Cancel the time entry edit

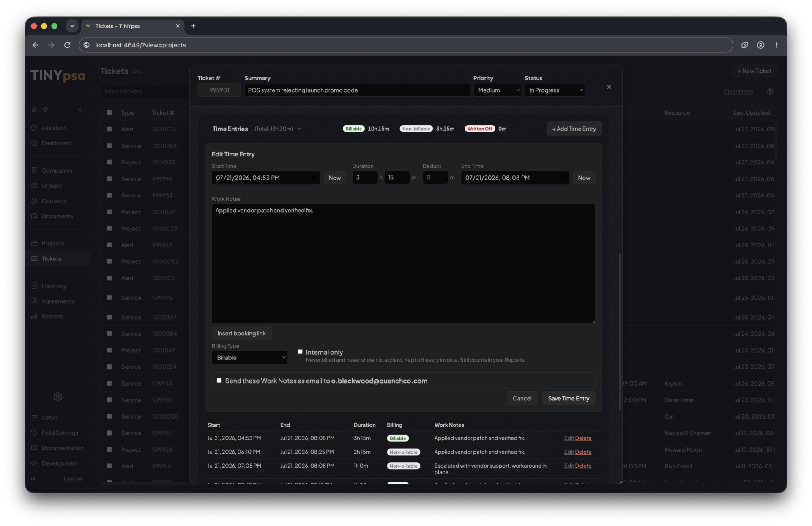tap(522, 398)
